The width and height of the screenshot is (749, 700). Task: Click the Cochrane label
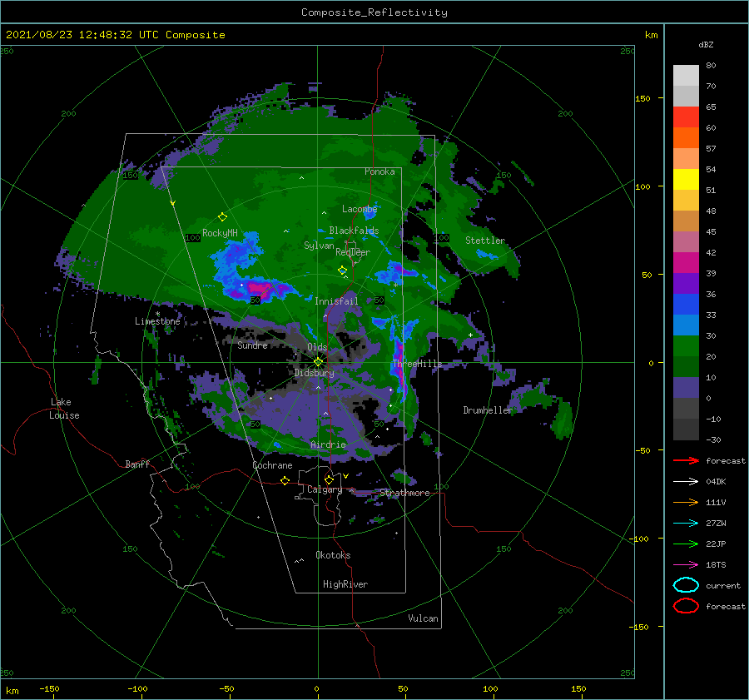pyautogui.click(x=272, y=465)
